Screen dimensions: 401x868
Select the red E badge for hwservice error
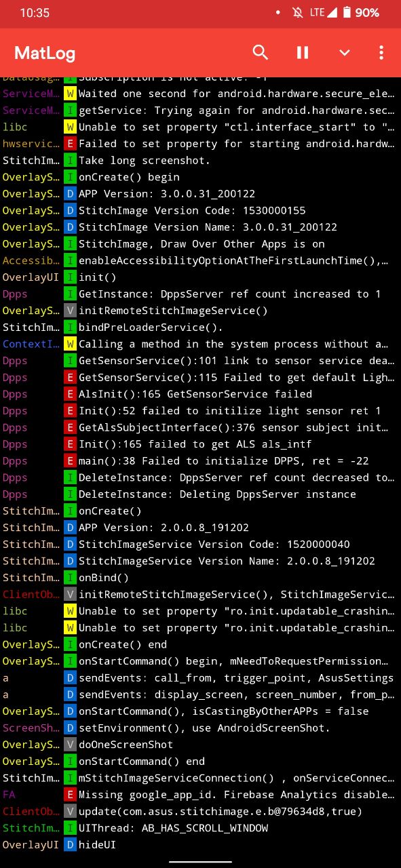coord(70,144)
